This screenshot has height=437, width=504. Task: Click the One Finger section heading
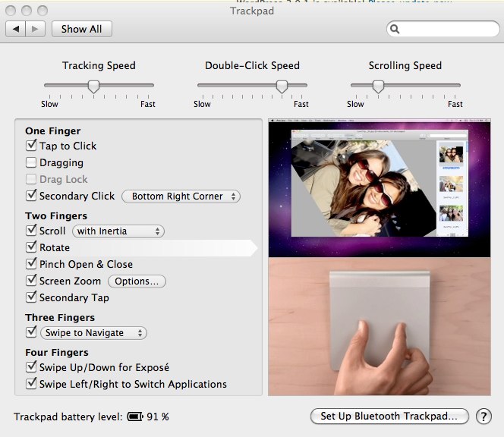(53, 130)
